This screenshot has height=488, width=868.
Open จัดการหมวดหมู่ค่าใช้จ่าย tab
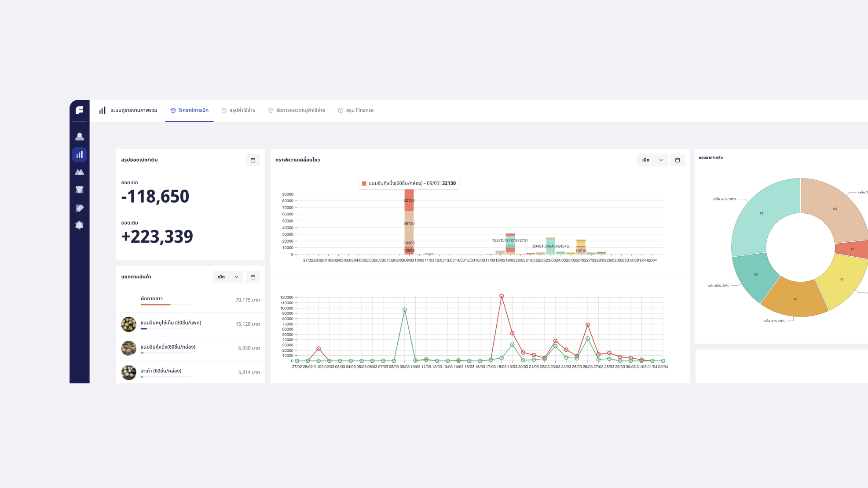coord(297,110)
